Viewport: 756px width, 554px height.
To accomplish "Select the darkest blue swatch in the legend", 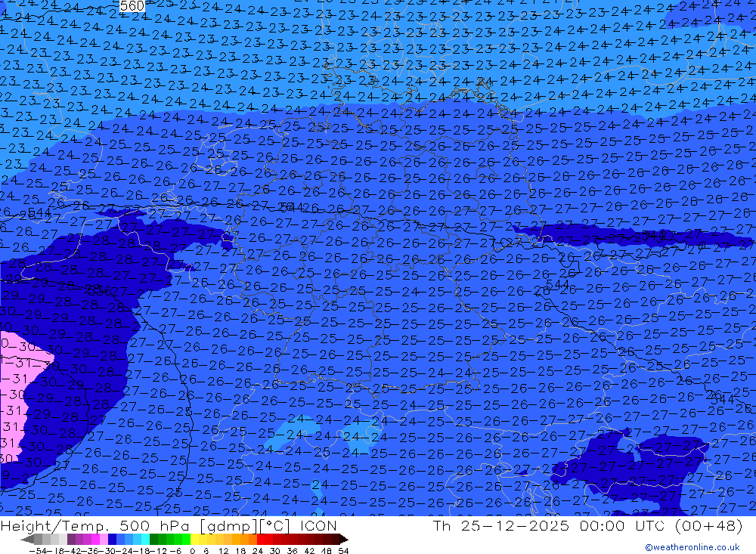I will pos(112,539).
